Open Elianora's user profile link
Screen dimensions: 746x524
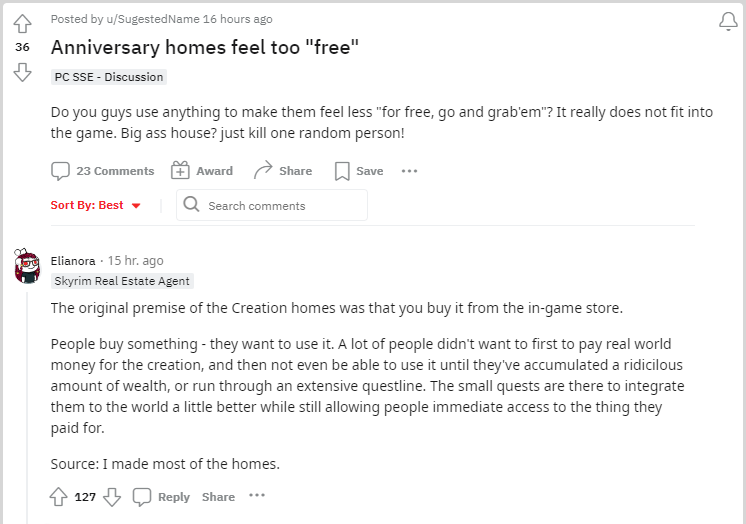(x=74, y=261)
